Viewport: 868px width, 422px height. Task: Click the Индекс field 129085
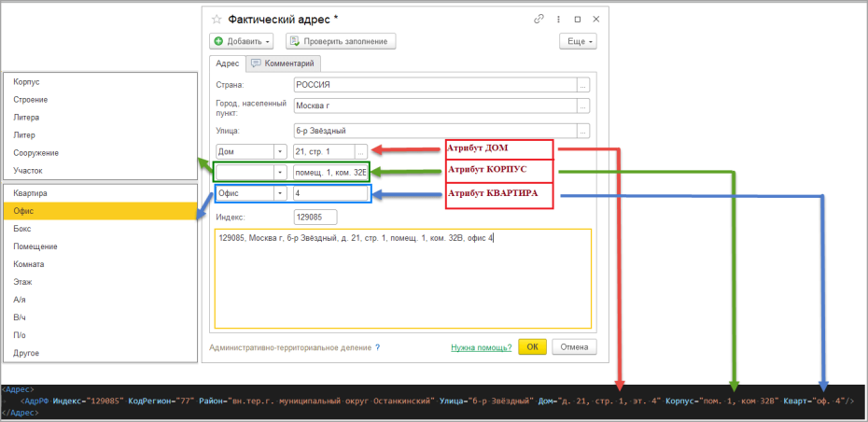pos(315,218)
